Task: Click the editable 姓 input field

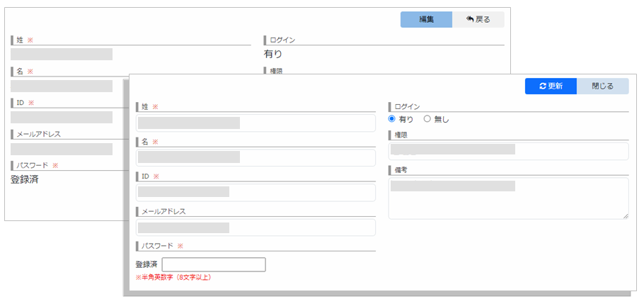Action: 255,123
